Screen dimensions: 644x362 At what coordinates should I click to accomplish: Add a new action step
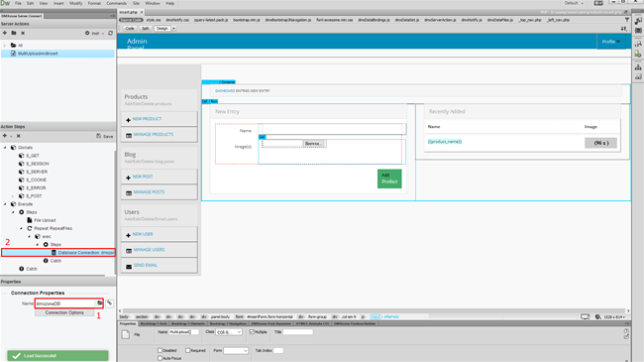(x=5, y=136)
